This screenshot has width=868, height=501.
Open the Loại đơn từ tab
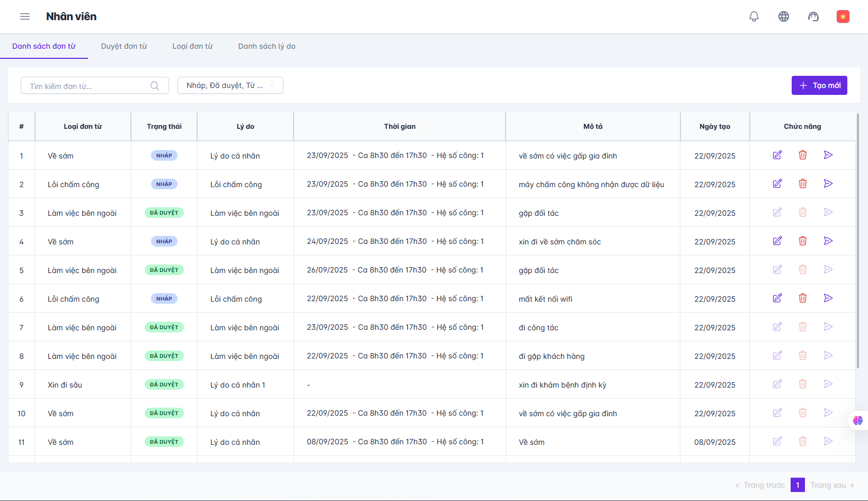click(x=192, y=46)
